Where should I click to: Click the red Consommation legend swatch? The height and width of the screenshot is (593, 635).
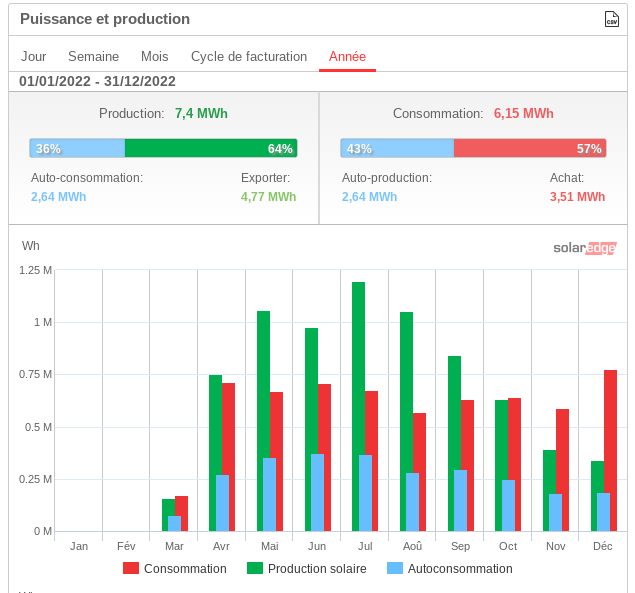click(131, 569)
